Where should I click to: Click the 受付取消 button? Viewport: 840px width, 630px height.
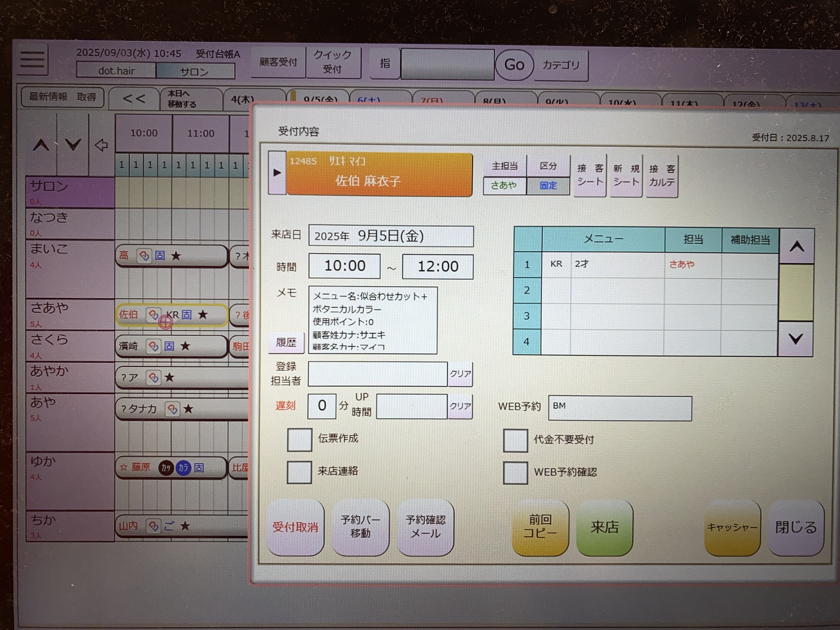click(x=295, y=527)
